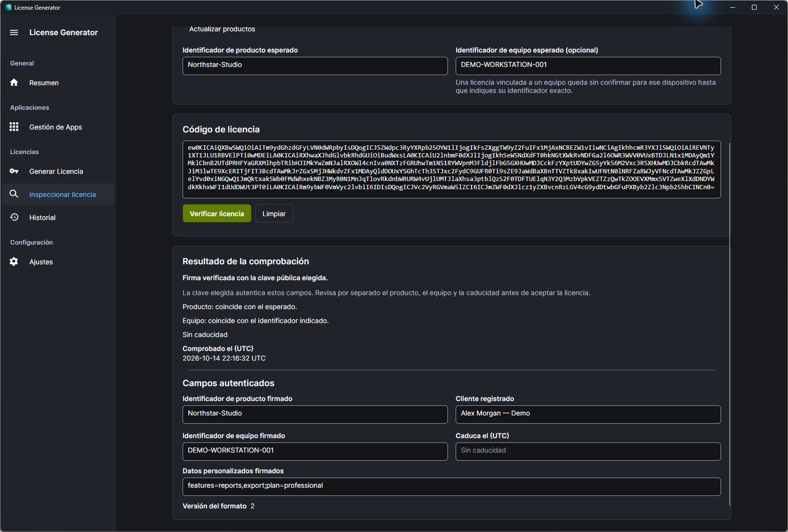Click the timestamp 2026-10-14 22:16:32 UTC
Viewport: 788px width, 532px height.
(224, 358)
